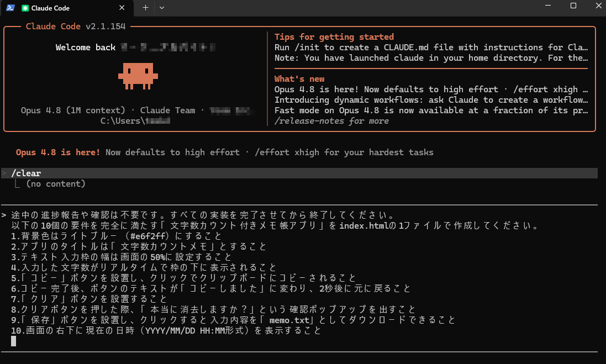Close the terminal window
The image size is (606, 364).
tap(598, 6)
